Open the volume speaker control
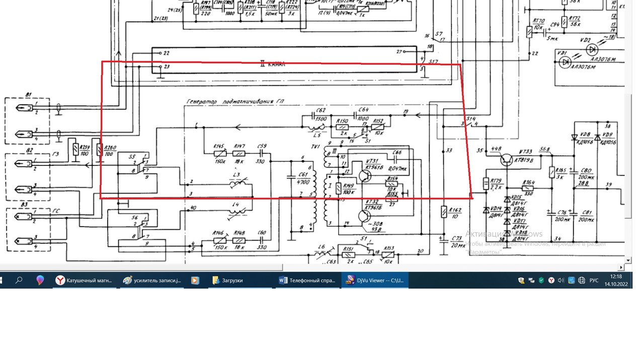The height and width of the screenshot is (362, 644). point(561,281)
